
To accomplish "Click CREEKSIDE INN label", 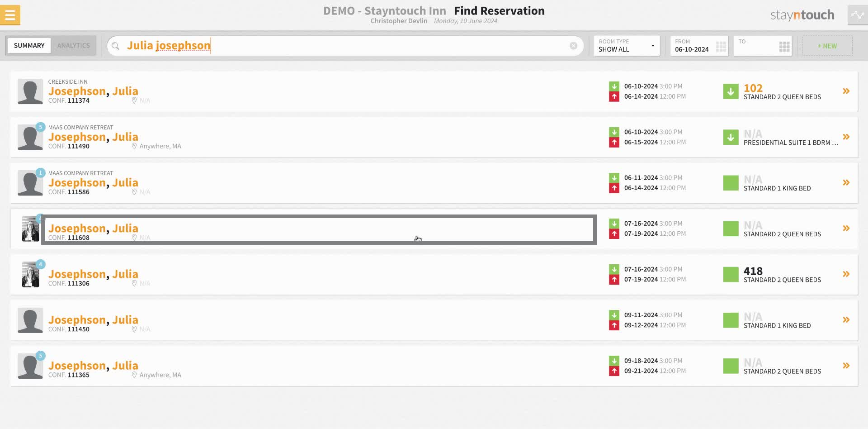I will (x=68, y=82).
